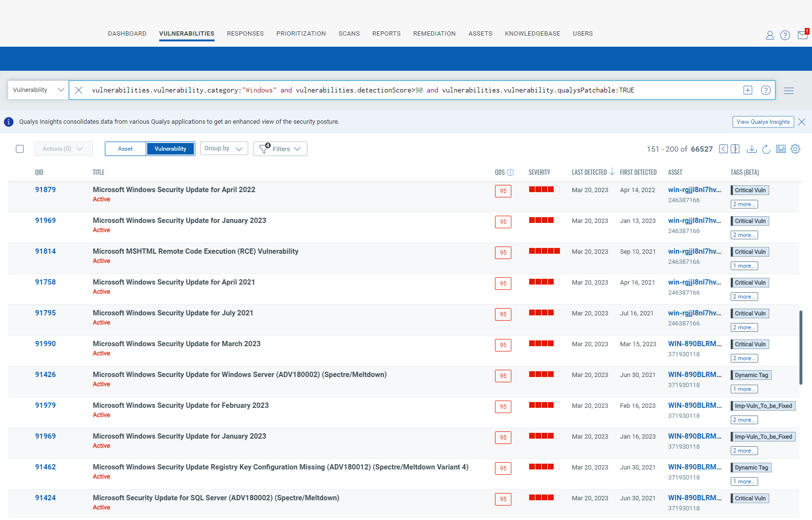Click QDS score 95 for QID 91879

pos(503,191)
